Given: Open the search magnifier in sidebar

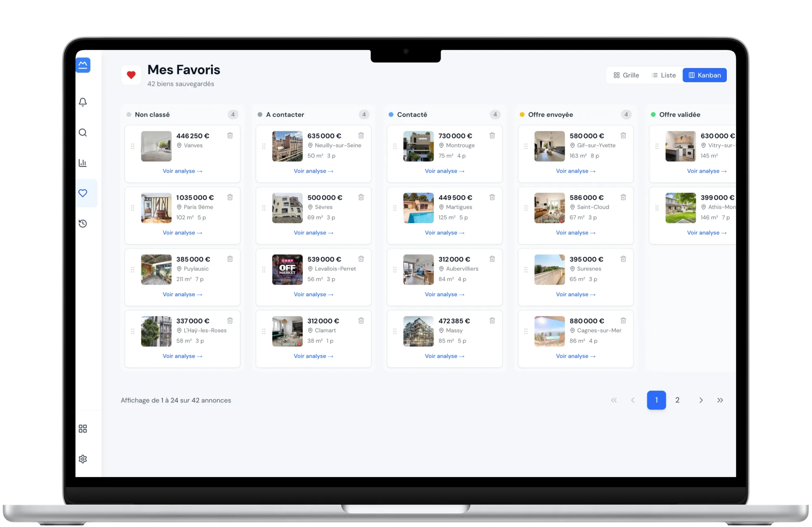Looking at the screenshot, I should (83, 133).
